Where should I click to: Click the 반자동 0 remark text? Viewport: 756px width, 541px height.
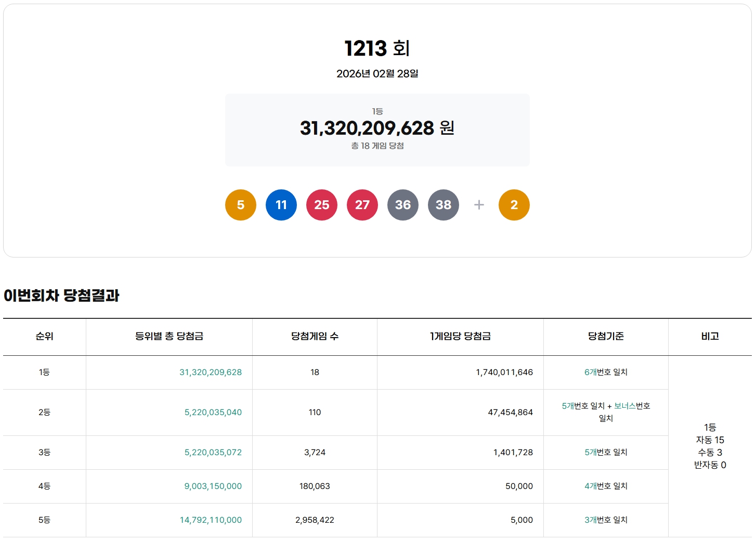(x=710, y=465)
